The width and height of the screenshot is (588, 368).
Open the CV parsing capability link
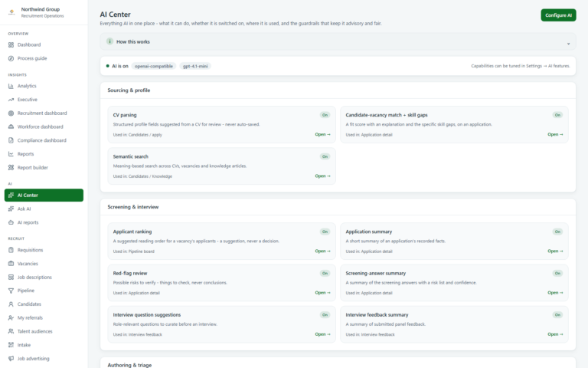(322, 134)
